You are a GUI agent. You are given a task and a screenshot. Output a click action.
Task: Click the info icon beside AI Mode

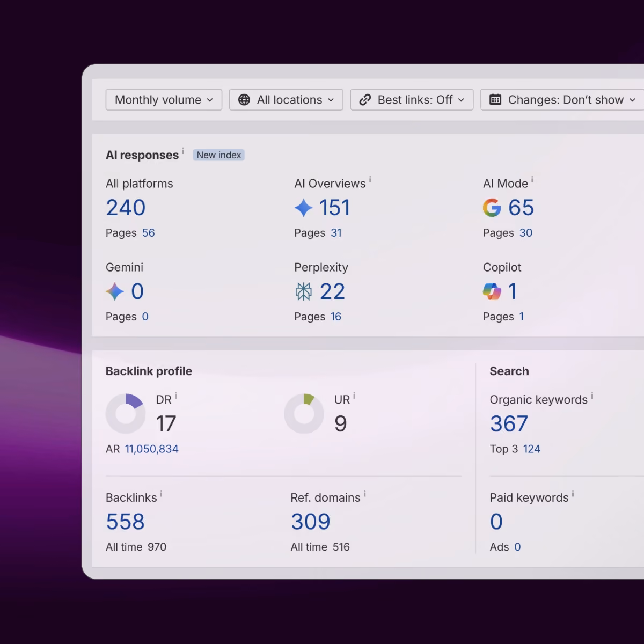click(x=532, y=180)
